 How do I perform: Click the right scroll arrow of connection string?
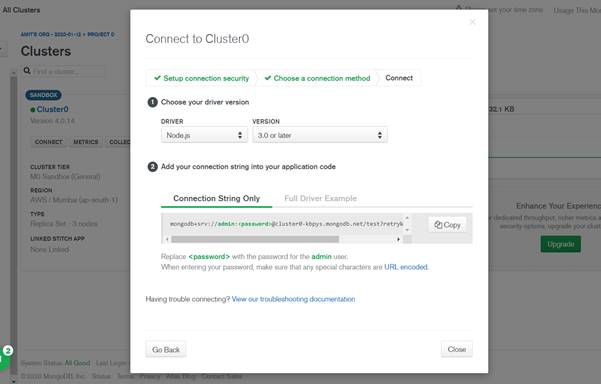[399, 240]
